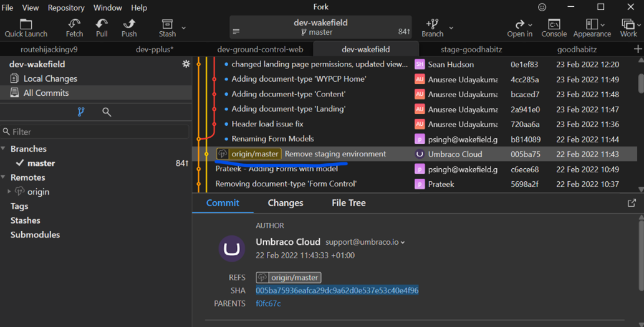Click the branch Filter input field
Viewport: 644px width, 327px height.
(x=97, y=132)
